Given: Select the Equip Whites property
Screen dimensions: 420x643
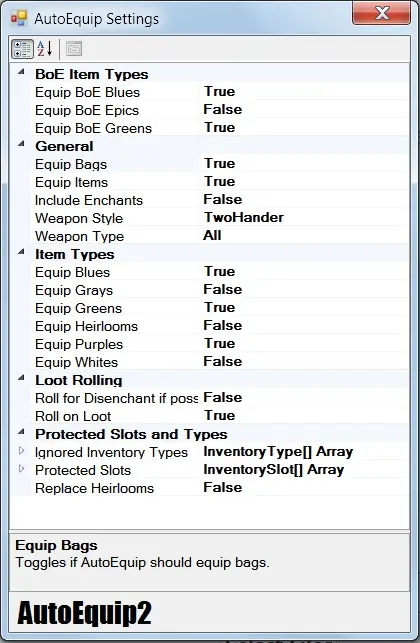Looking at the screenshot, I should 76,363.
